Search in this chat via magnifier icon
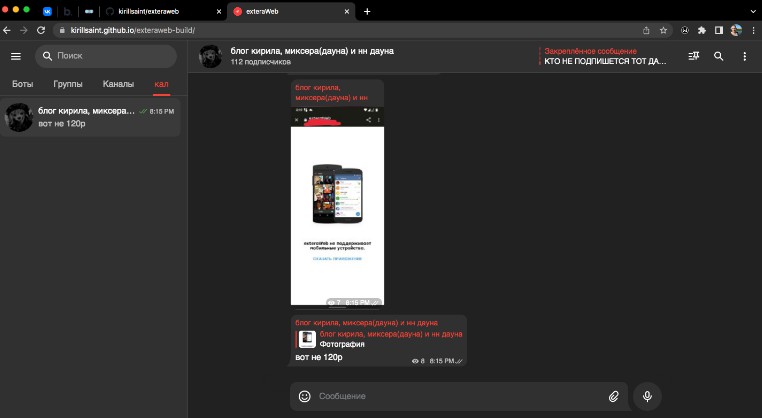This screenshot has height=418, width=762. tap(719, 57)
